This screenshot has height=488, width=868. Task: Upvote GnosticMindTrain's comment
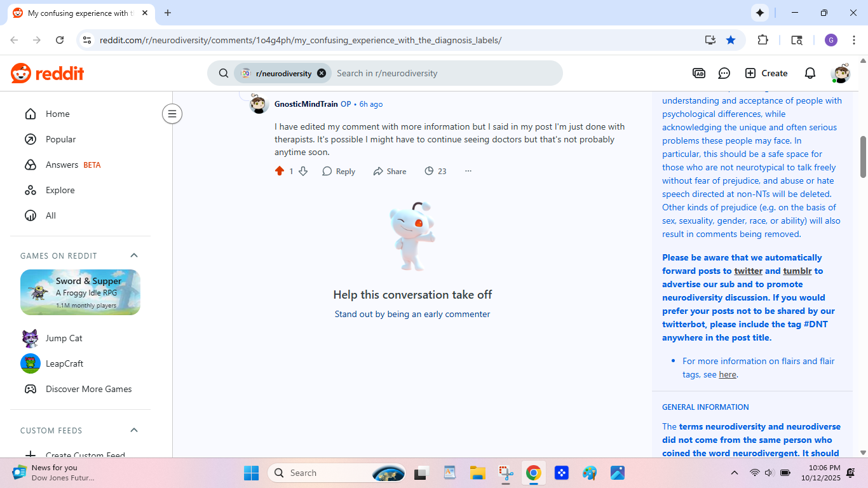click(280, 171)
